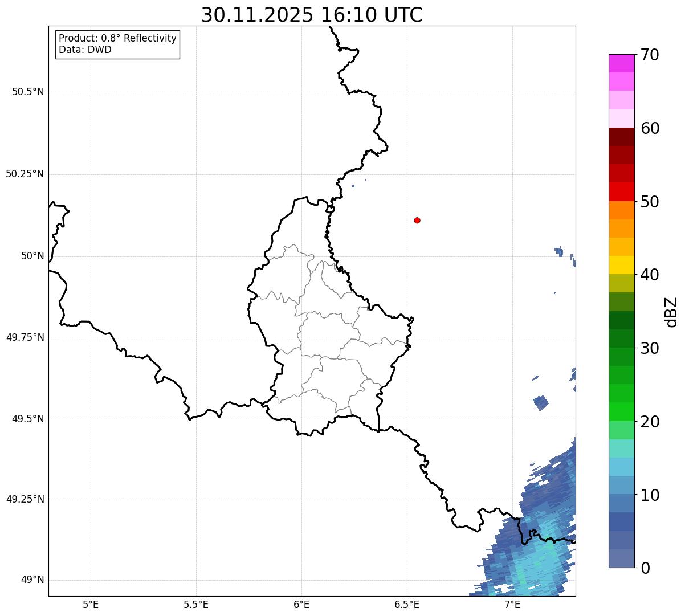Screen dimensions: 685x616
Task: Click the orange swatch just below 50 dBZ
Action: [622, 210]
